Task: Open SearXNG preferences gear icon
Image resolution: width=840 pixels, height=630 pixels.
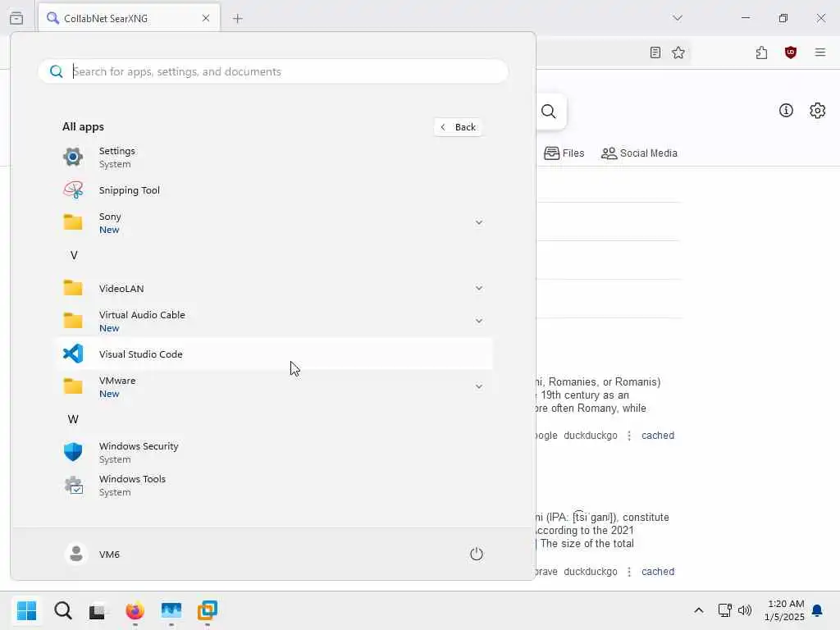Action: (818, 111)
